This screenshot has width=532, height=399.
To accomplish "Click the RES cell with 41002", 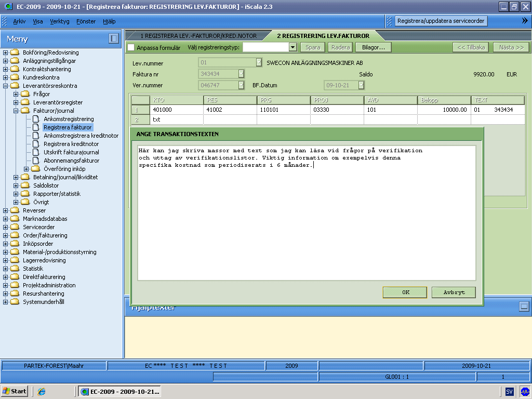I will pyautogui.click(x=230, y=110).
